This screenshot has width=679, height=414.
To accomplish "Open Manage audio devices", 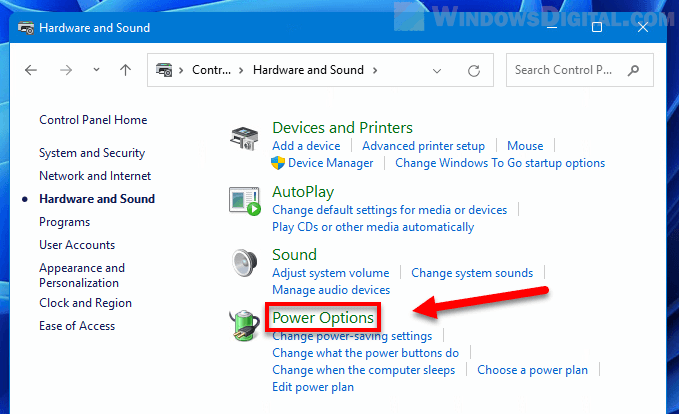I will [x=331, y=290].
